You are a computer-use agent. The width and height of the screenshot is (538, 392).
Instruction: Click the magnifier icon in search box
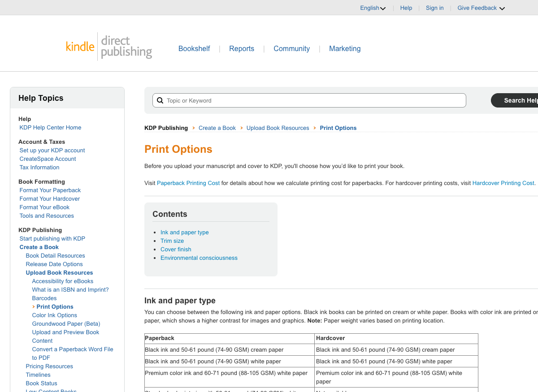click(160, 100)
